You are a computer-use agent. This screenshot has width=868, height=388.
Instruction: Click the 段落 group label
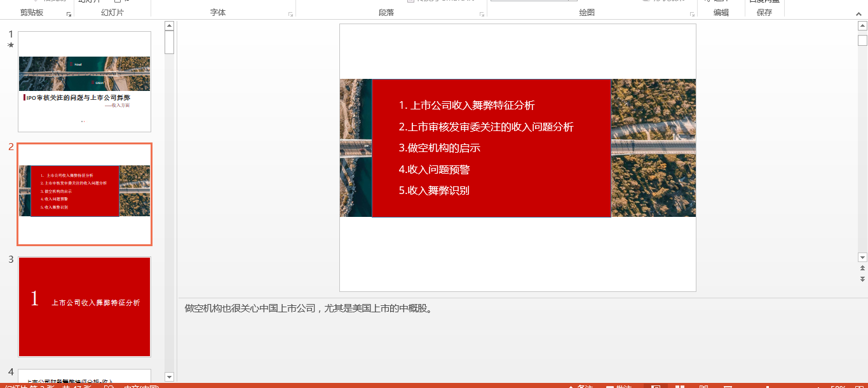pos(386,13)
